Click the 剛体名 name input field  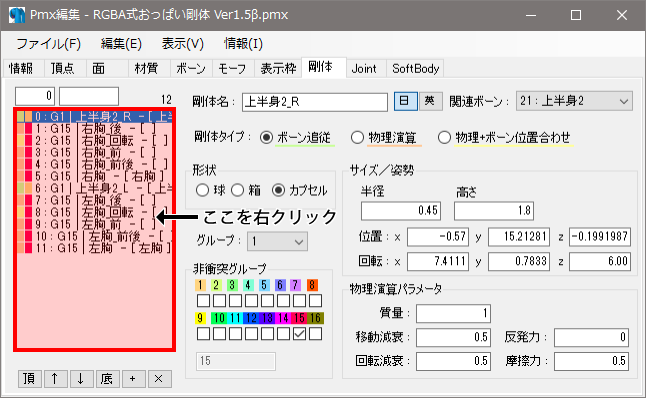coord(315,102)
